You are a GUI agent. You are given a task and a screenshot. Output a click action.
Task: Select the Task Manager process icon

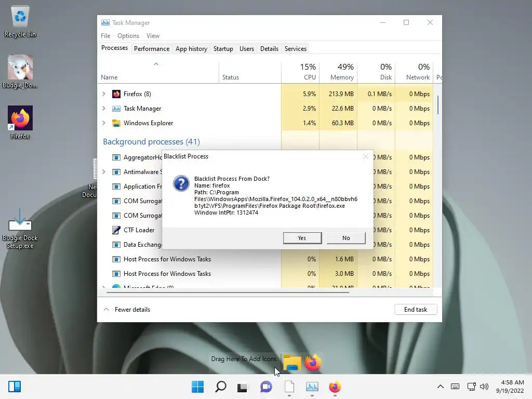[x=116, y=109]
